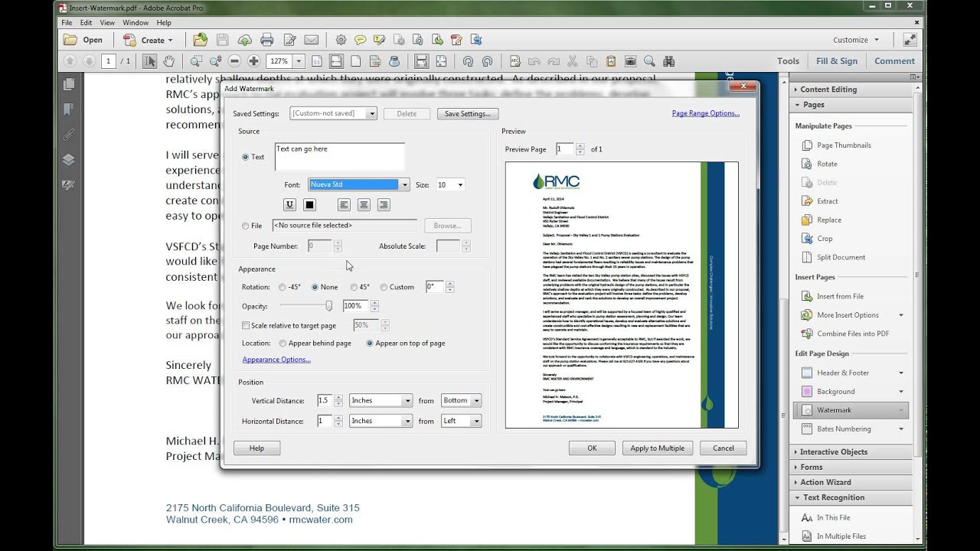Screen dimensions: 980x551
Task: Select the Hand pan tool
Action: pos(168,61)
